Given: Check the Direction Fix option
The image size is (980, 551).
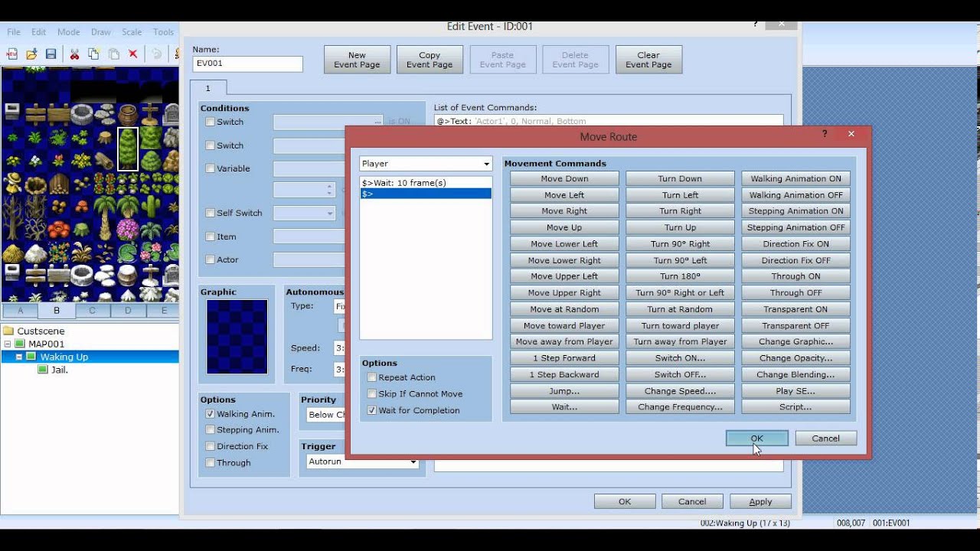Looking at the screenshot, I should tap(211, 446).
